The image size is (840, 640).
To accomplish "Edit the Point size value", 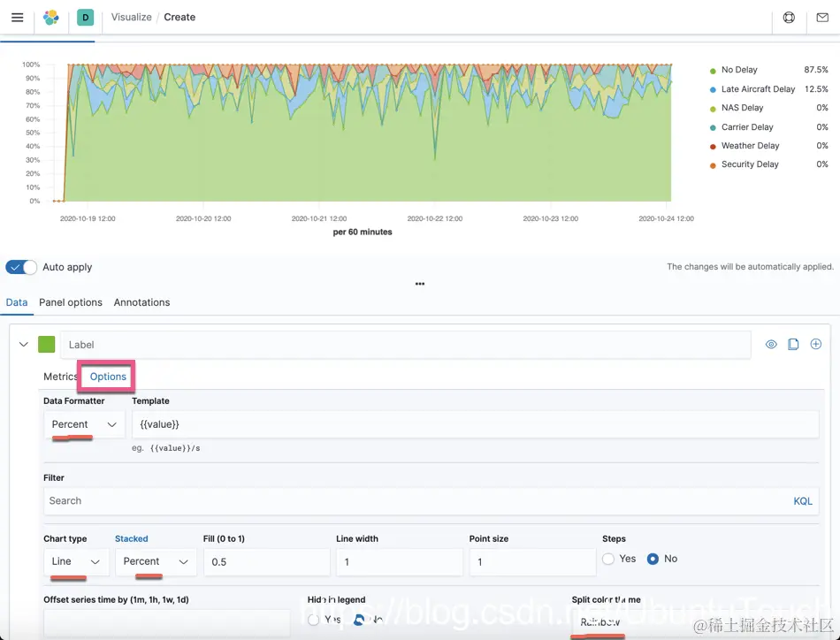I will coord(532,562).
